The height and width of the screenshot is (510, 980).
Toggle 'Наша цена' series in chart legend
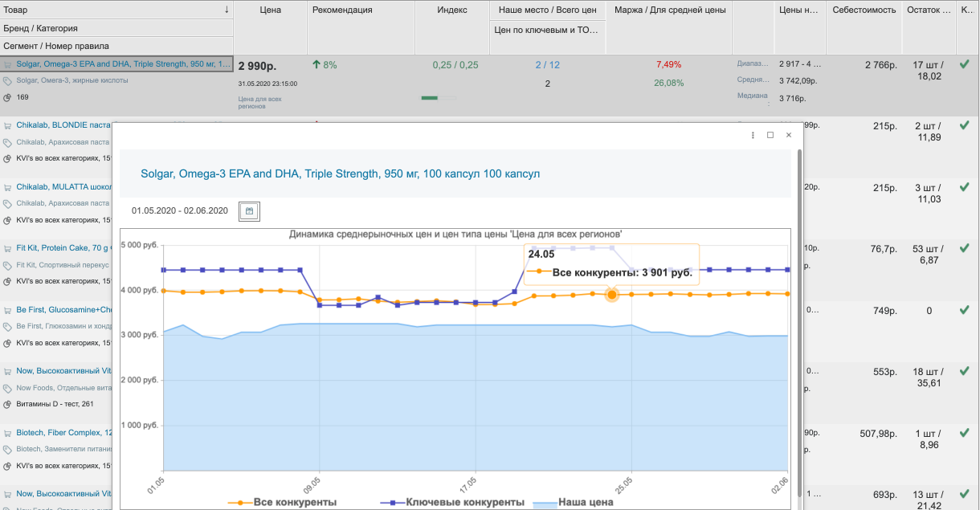(573, 502)
